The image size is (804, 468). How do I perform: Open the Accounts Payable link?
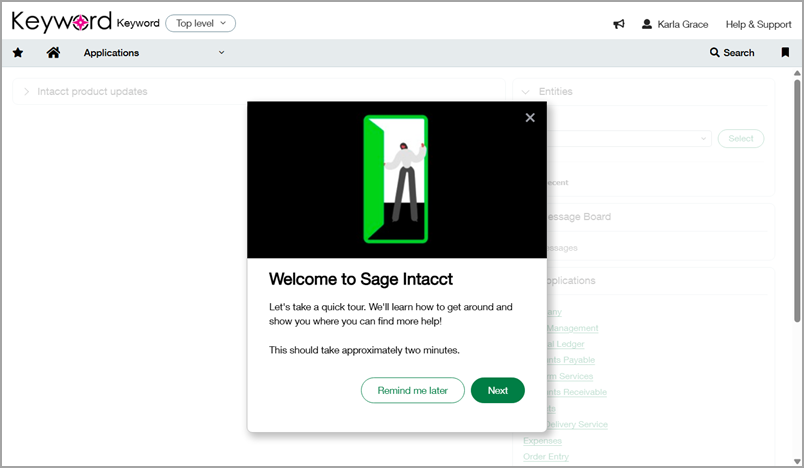point(571,360)
